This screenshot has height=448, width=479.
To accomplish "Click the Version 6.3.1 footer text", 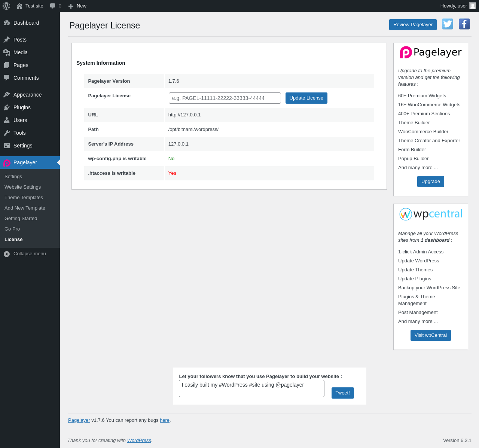I will pos(457,441).
